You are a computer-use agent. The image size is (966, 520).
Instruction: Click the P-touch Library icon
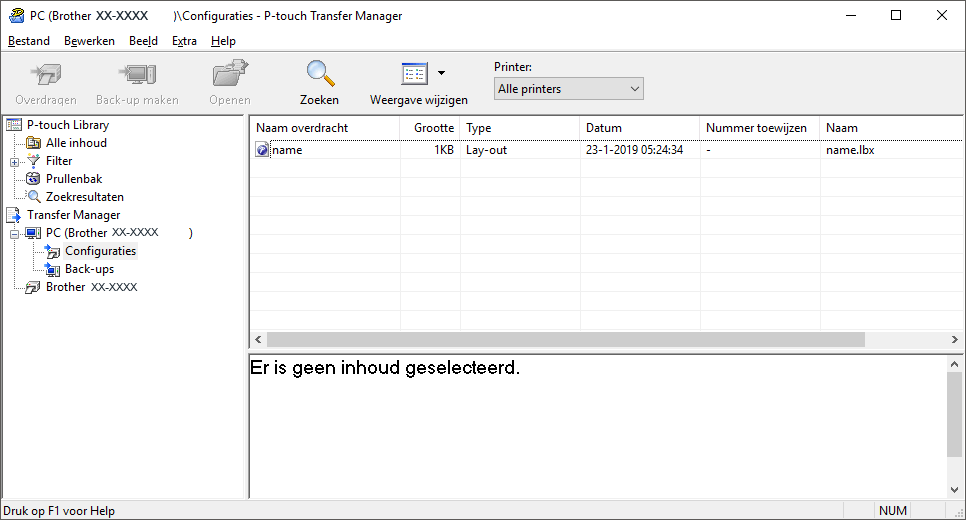pos(14,125)
